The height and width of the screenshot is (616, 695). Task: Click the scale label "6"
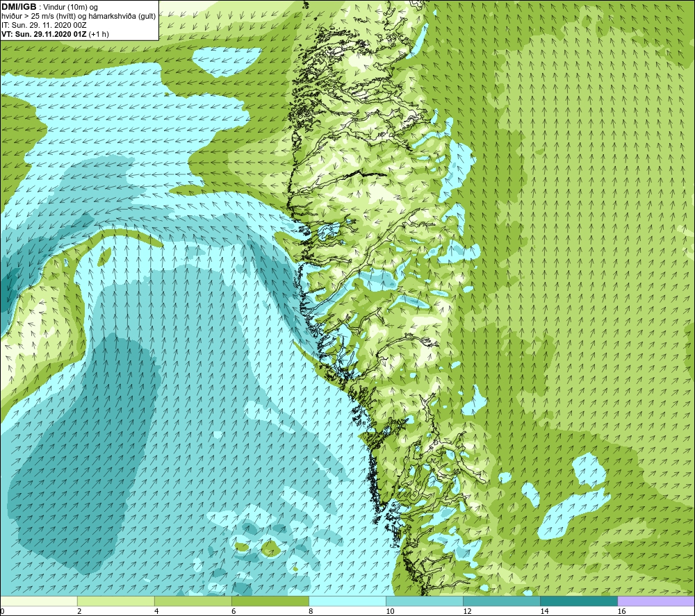pyautogui.click(x=234, y=612)
